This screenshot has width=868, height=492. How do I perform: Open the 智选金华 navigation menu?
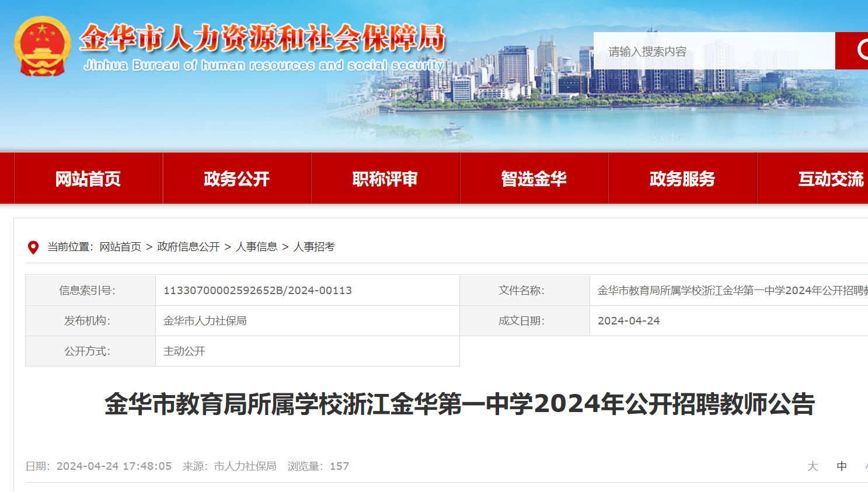[x=534, y=179]
